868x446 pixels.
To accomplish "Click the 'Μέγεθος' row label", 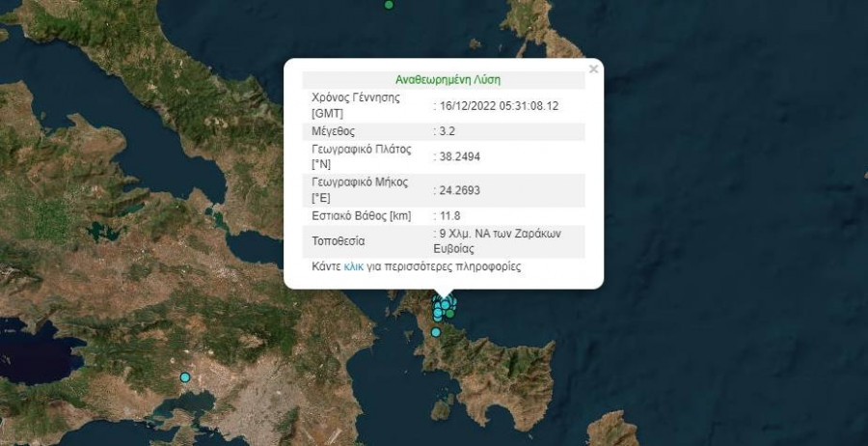I will pyautogui.click(x=334, y=131).
